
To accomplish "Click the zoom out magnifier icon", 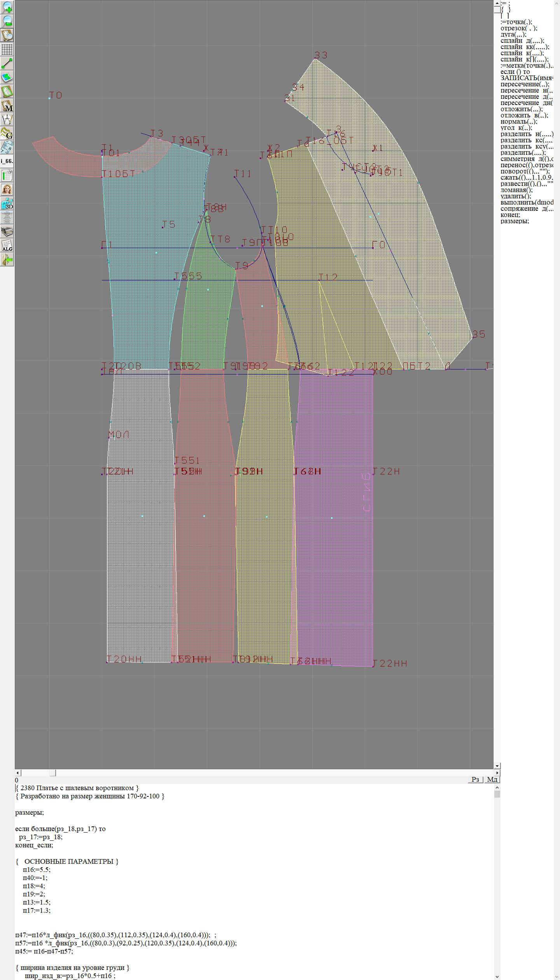I will (7, 21).
